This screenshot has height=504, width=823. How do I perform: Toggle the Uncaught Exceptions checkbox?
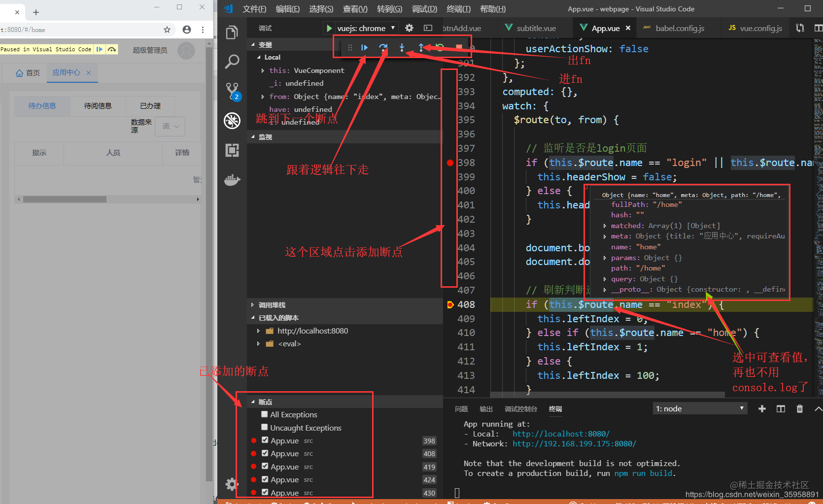tap(265, 427)
